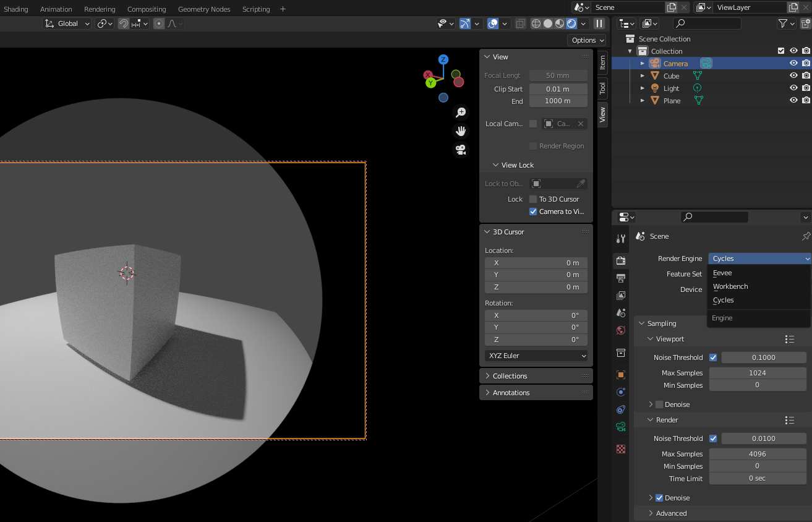Viewport: 812px width, 522px height.
Task: Open the outliner filter dropdown
Action: tap(785, 24)
